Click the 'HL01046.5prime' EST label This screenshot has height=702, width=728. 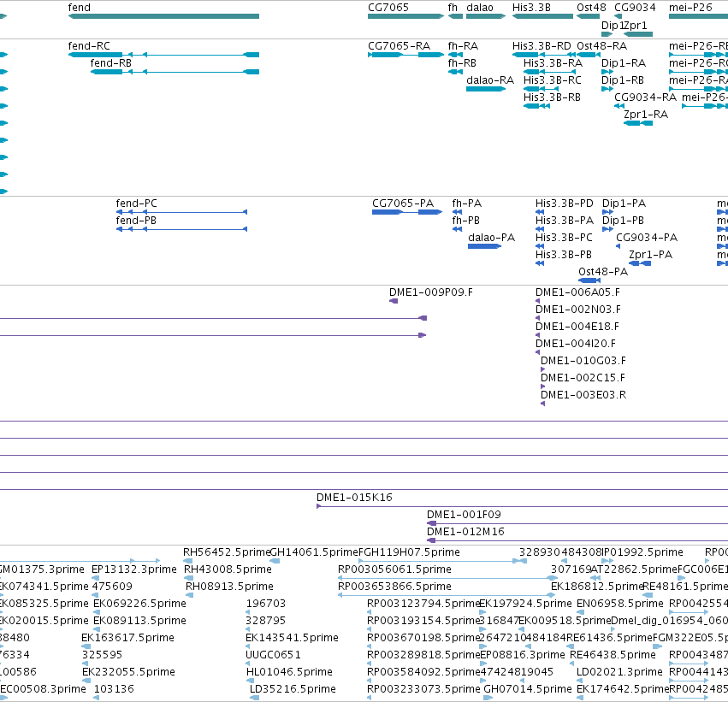[289, 673]
